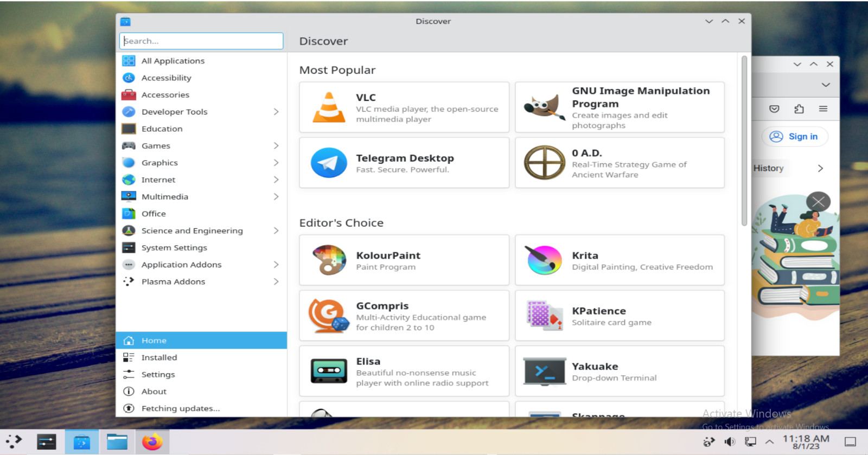Click the Discover page vertical scrollbar
The width and height of the screenshot is (868, 455).
744,141
